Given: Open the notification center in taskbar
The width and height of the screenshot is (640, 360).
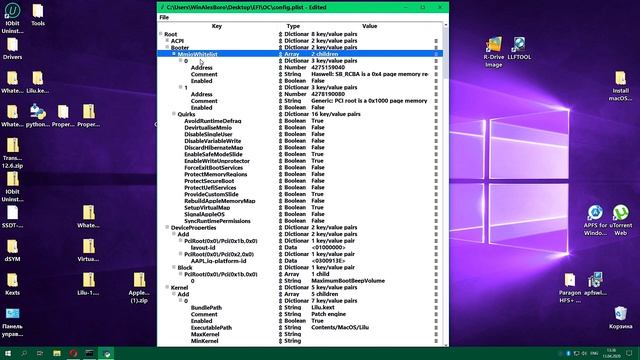Looking at the screenshot, I should pos(629,353).
